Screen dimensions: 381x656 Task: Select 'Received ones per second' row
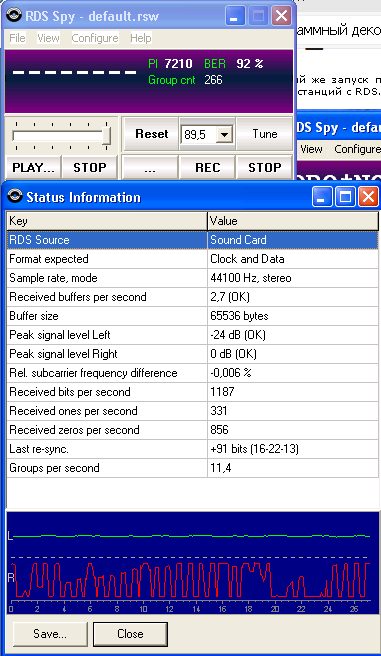point(192,411)
